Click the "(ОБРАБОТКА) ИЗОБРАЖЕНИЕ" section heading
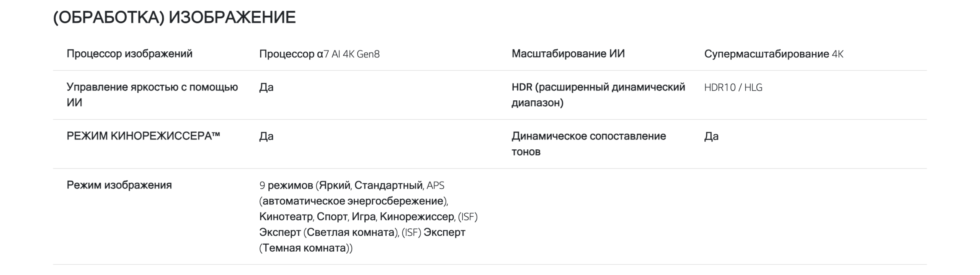Viewport: 980px width, 275px height. [x=174, y=18]
